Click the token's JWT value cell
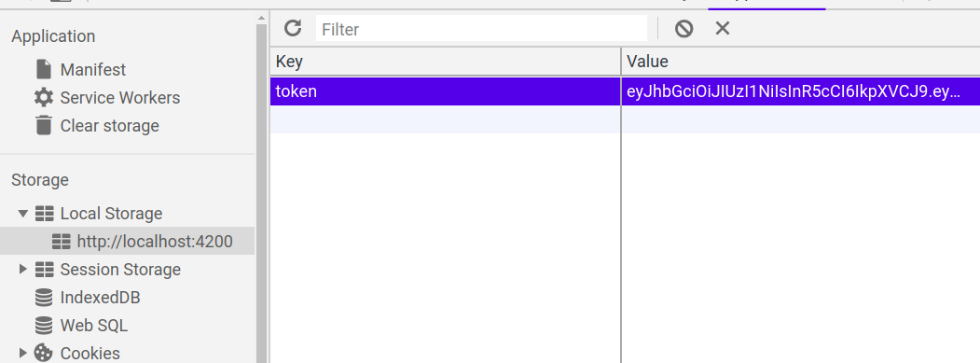This screenshot has width=980, height=363. [x=801, y=91]
